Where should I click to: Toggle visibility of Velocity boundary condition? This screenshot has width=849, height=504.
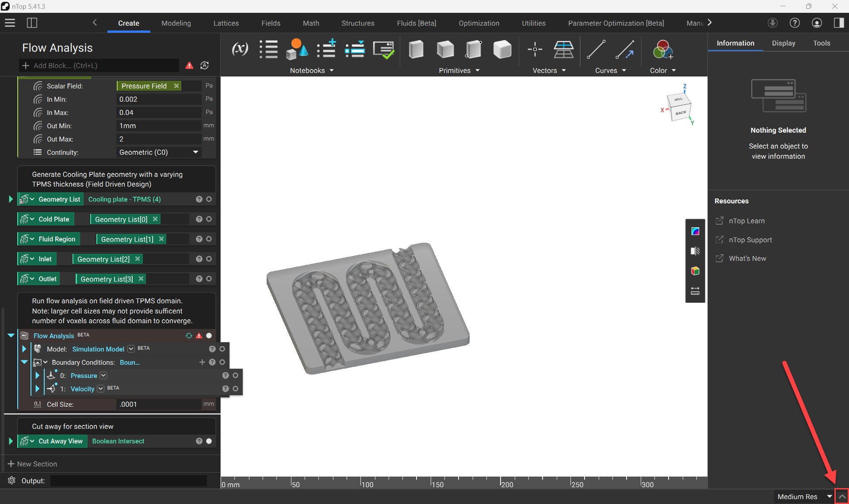(x=235, y=389)
